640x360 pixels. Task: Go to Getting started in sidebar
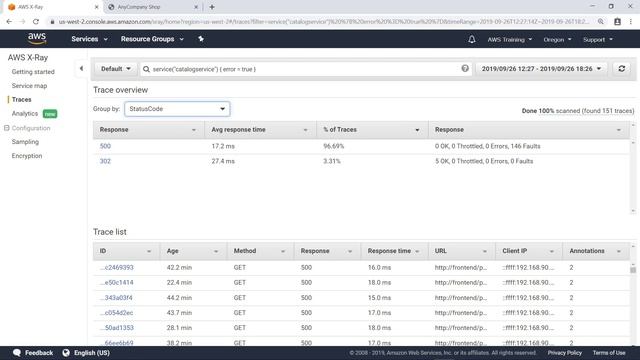[x=33, y=72]
